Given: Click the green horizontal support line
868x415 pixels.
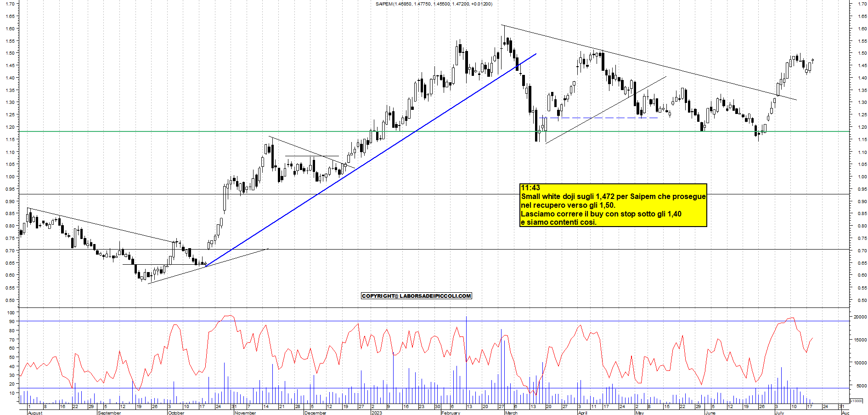Looking at the screenshot, I should 434,131.
